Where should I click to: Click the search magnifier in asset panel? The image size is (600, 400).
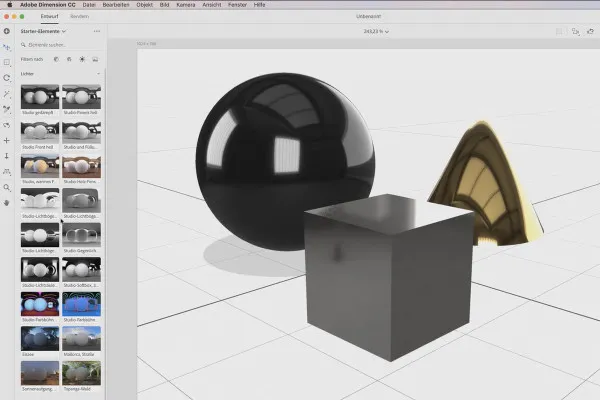[23, 45]
